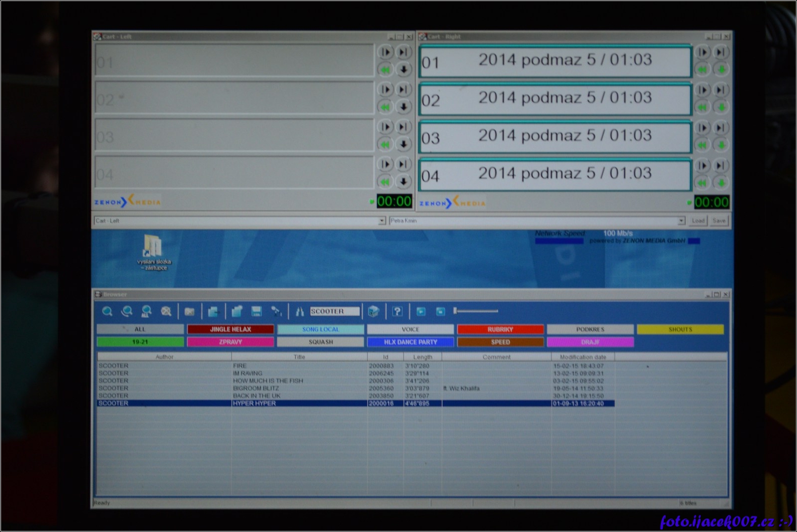This screenshot has width=797, height=532.
Task: Select the ALL category tab
Action: [140, 329]
